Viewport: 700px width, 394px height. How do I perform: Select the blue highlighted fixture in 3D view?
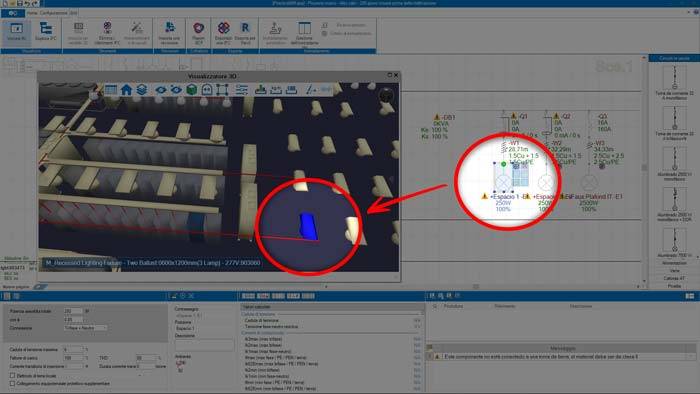308,226
